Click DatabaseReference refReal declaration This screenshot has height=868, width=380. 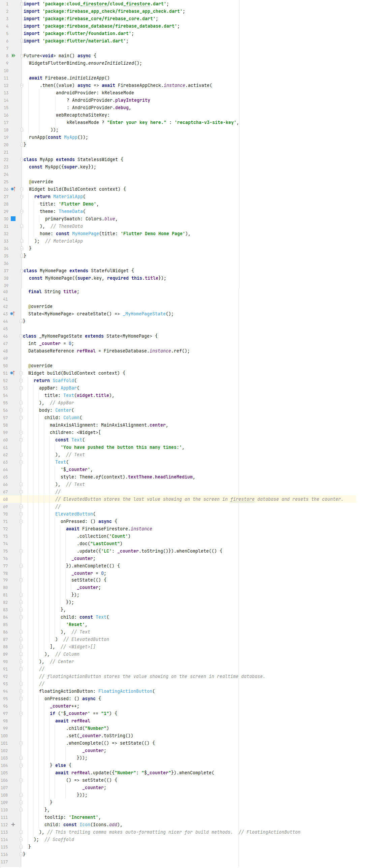point(109,351)
